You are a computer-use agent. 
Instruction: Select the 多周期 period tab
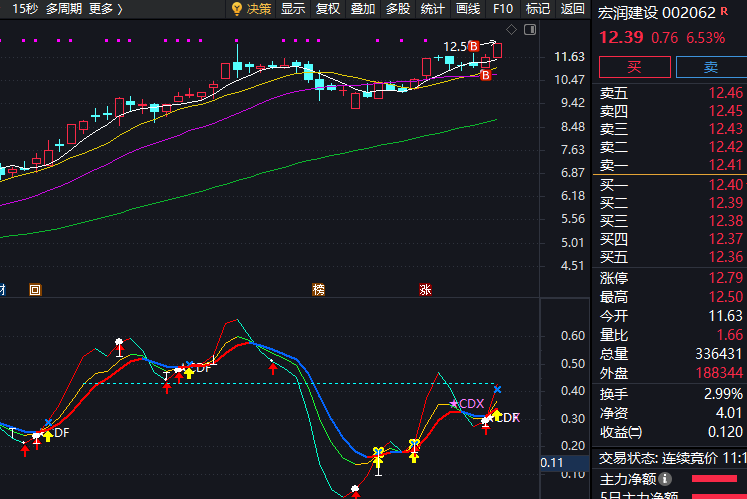[x=64, y=9]
